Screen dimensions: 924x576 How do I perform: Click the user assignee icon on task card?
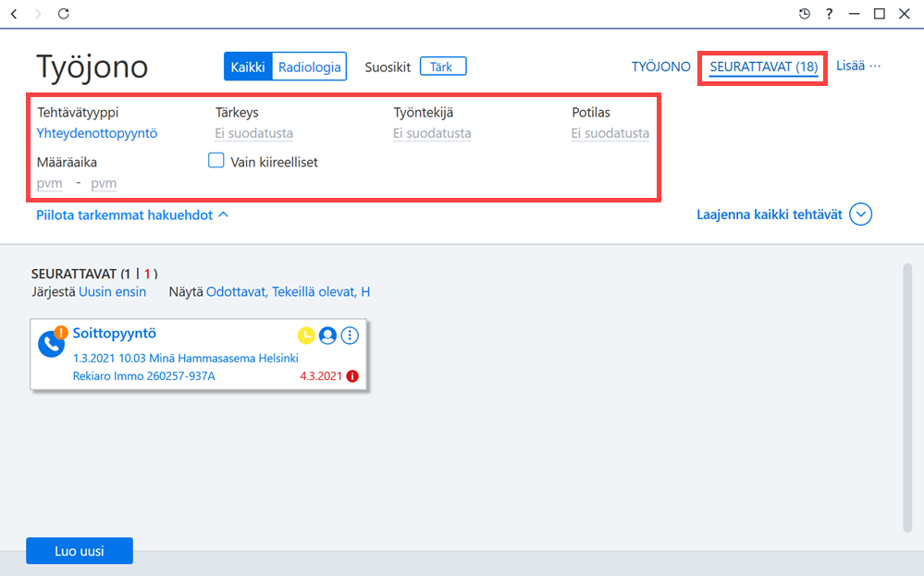coord(327,335)
